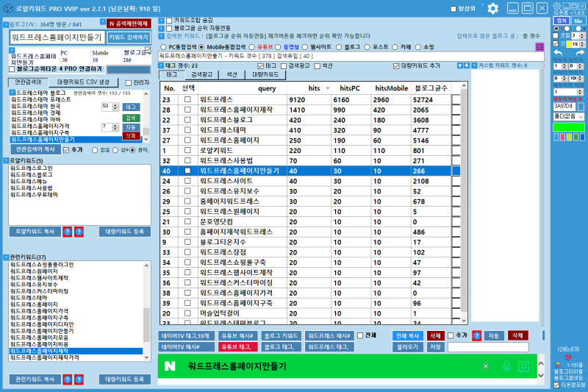Select 유튜브 radio option
The height and width of the screenshot is (392, 588).
coord(251,47)
